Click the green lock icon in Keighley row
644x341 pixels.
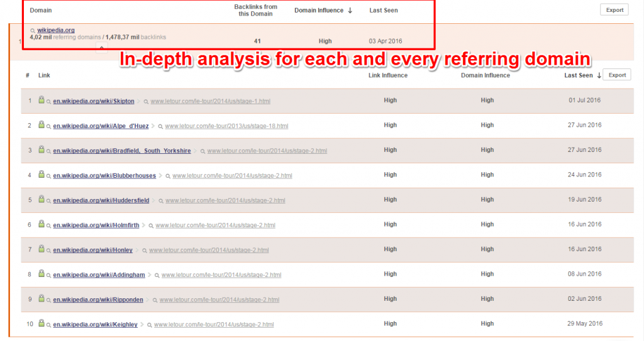tap(42, 323)
